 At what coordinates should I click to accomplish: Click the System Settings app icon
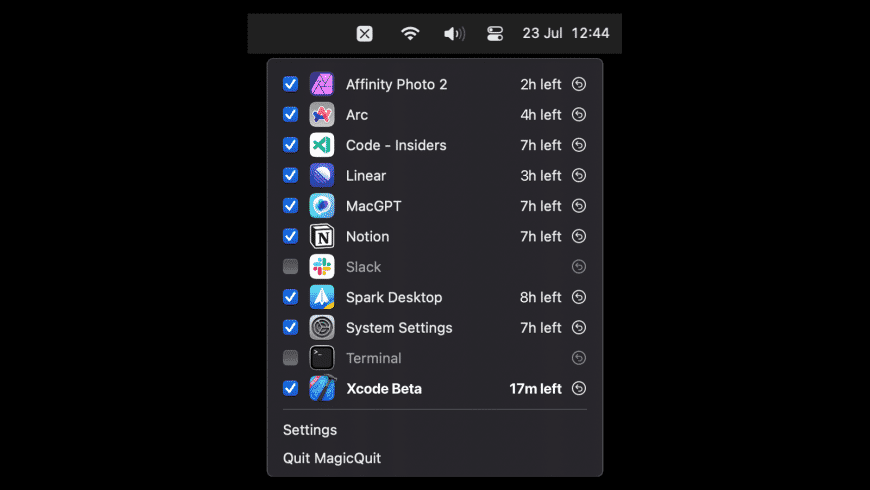(322, 328)
